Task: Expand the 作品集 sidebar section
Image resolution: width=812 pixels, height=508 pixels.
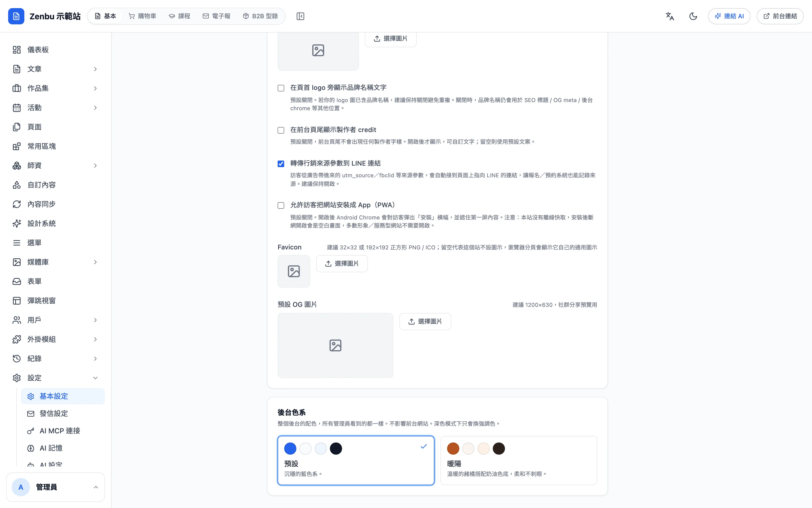Action: [x=95, y=88]
